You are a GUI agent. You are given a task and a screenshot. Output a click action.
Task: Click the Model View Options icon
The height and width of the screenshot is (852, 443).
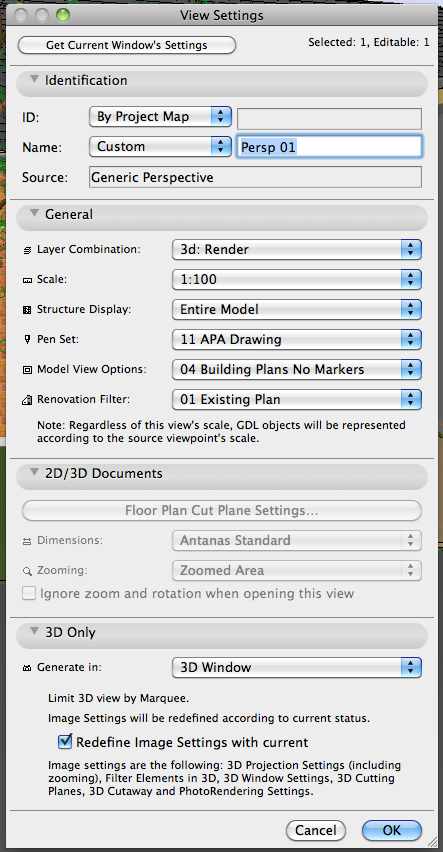[27, 369]
